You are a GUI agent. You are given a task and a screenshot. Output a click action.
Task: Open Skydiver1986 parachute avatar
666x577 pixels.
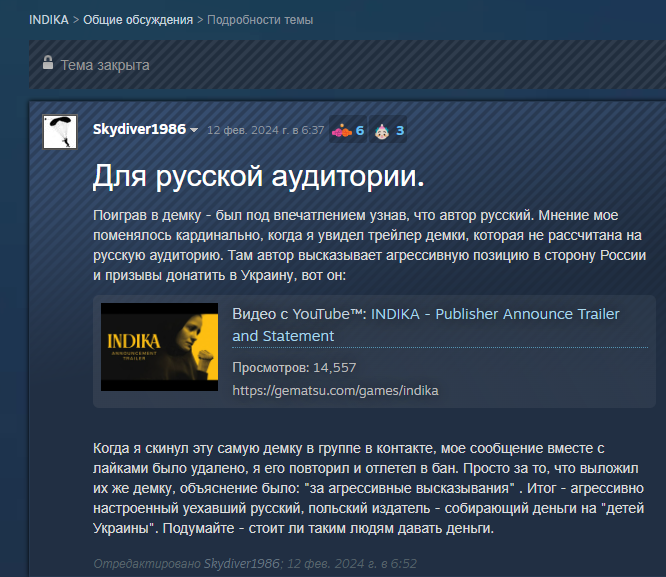(x=60, y=132)
